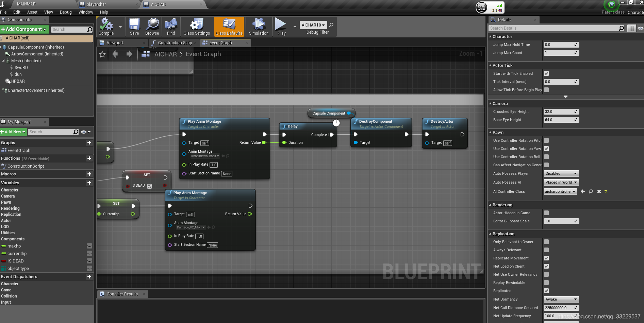Collapse Replication details section
Viewport: 644px width, 323px height.
[490, 234]
